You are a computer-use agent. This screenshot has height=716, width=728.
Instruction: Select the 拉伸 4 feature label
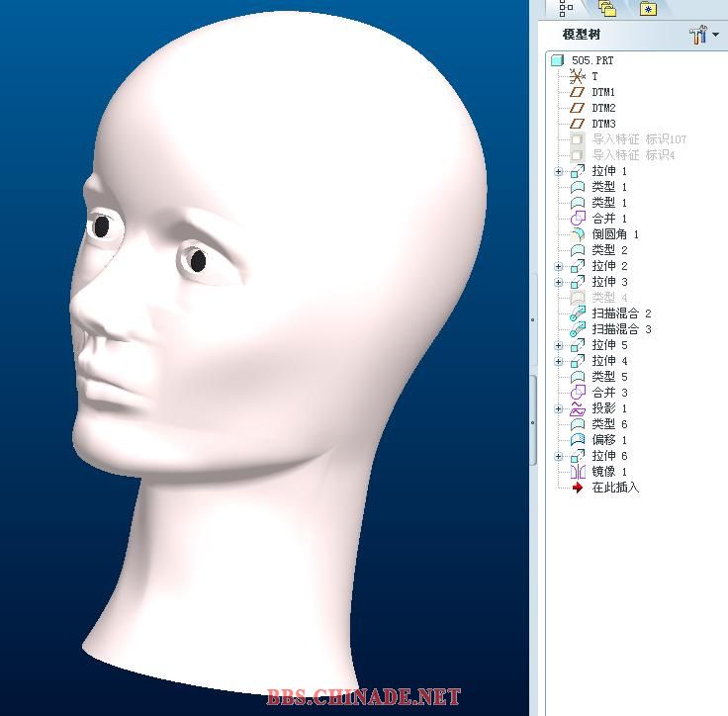point(609,361)
